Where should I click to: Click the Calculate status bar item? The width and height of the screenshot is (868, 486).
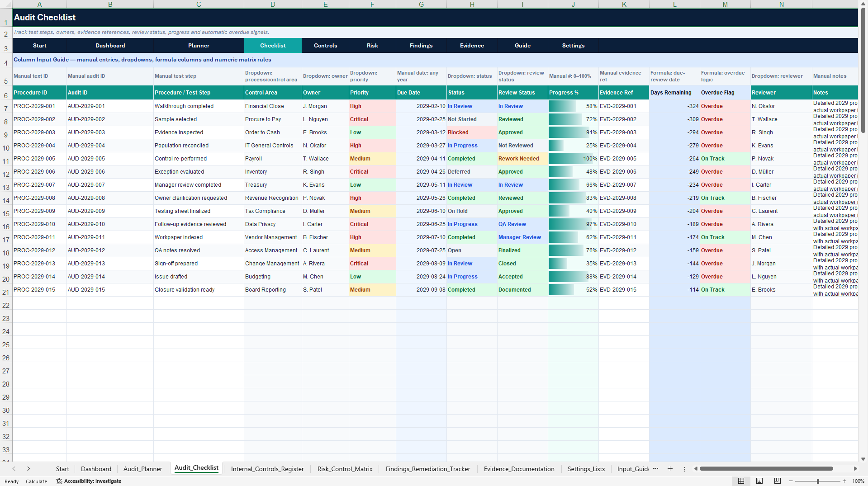[36, 481]
